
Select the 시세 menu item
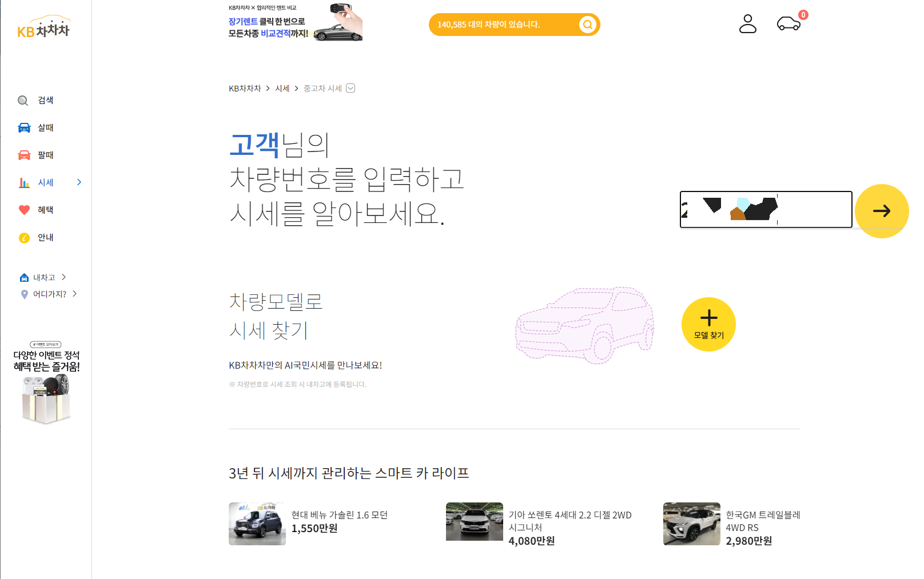pyautogui.click(x=46, y=183)
